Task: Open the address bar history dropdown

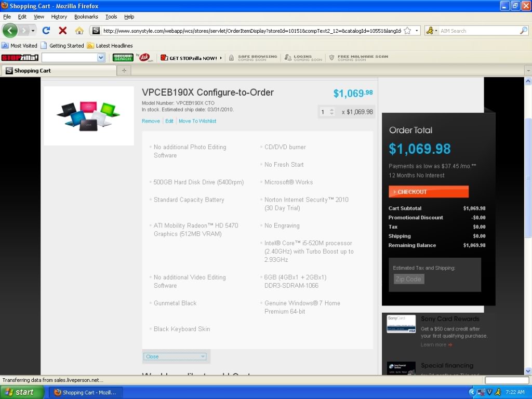Action: pos(417,31)
